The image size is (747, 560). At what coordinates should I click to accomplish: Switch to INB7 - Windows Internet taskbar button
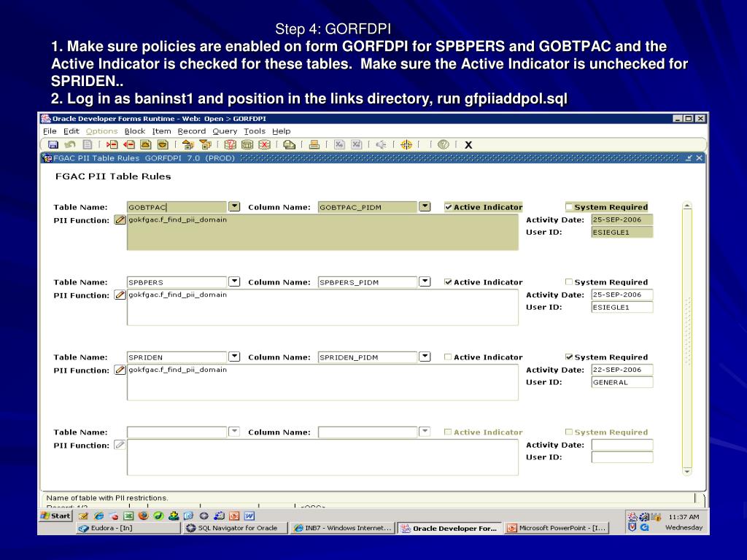[x=343, y=528]
